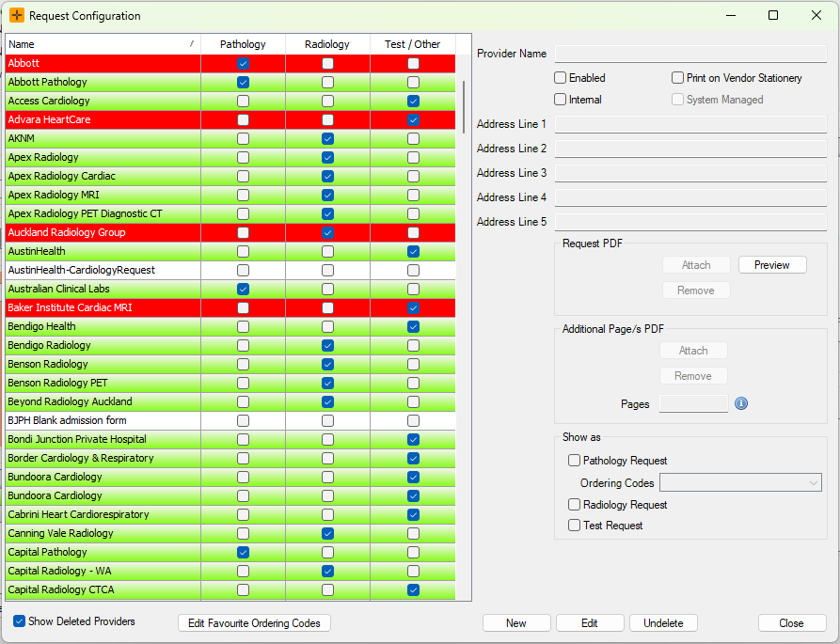The image size is (840, 644).
Task: Click the Test / Other column header
Action: click(413, 44)
